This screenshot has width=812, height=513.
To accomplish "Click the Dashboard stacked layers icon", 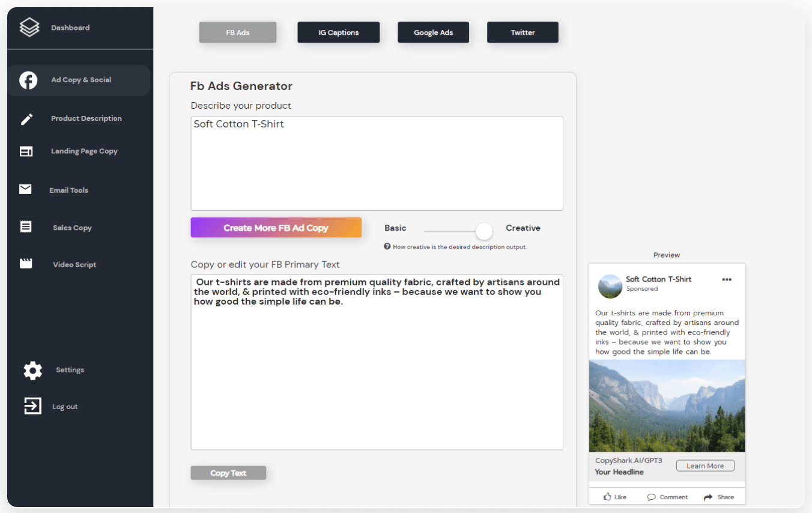I will pyautogui.click(x=29, y=28).
